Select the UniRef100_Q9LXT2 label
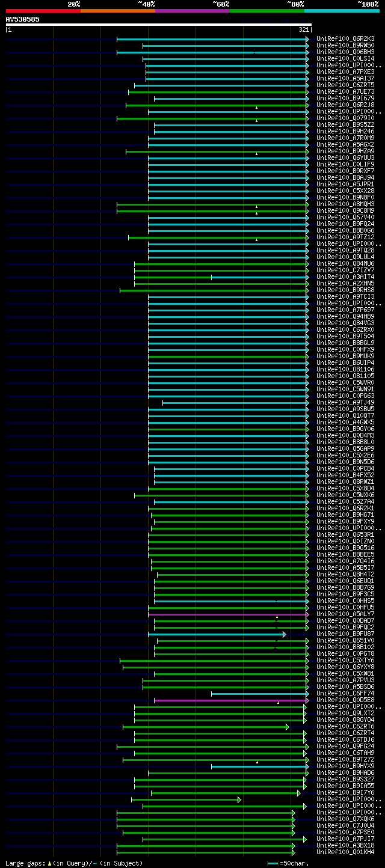Image resolution: width=385 pixels, height=868 pixels. (x=345, y=714)
